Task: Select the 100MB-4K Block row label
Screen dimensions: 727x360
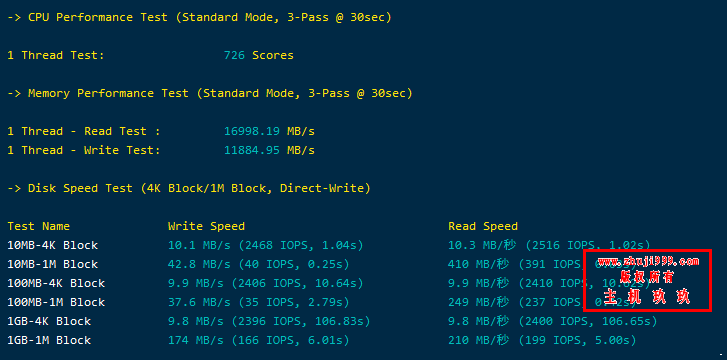Action: click(56, 283)
